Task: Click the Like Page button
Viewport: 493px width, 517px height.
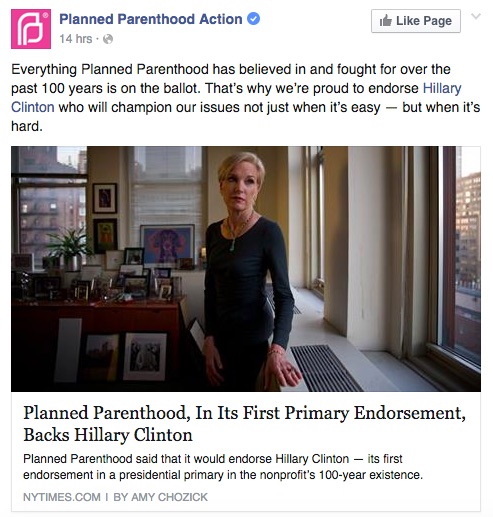Action: [x=416, y=21]
